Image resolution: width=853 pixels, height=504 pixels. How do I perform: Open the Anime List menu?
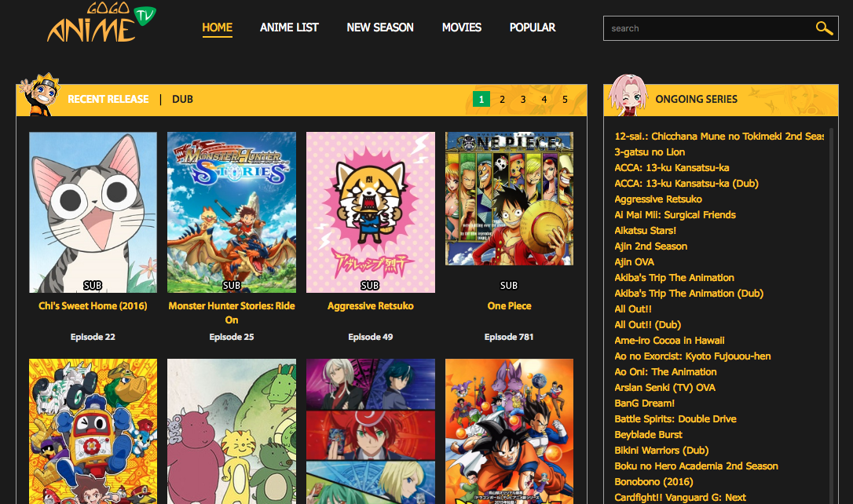pyautogui.click(x=289, y=27)
